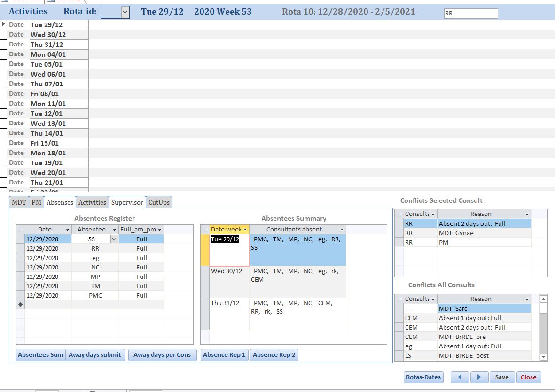555x392 pixels.
Task: Open the CutUps tab
Action: pos(159,202)
